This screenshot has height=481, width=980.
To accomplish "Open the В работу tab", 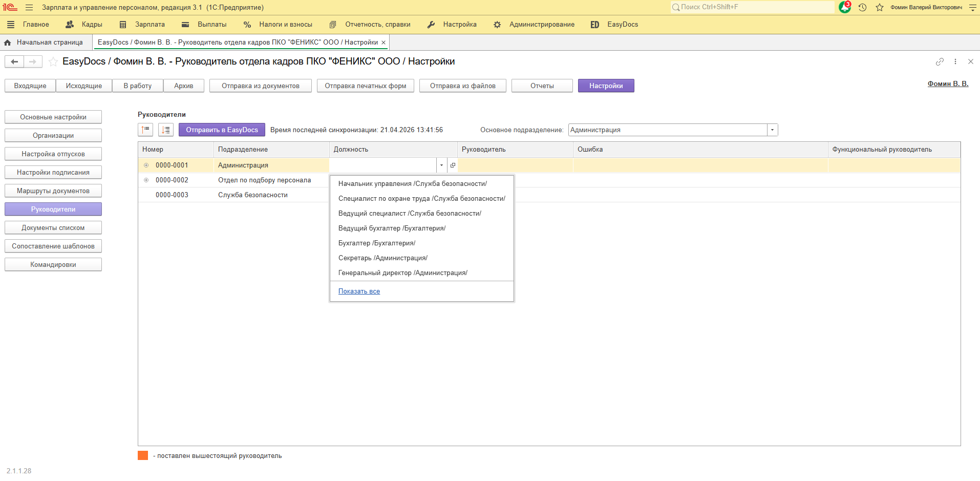I will (138, 86).
